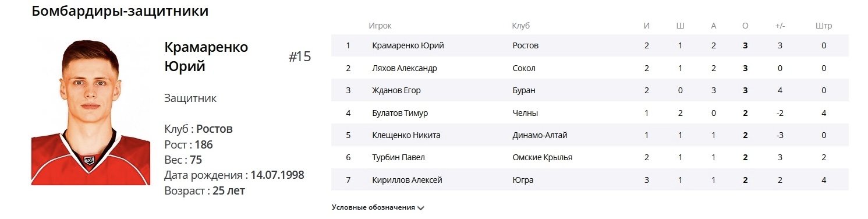The height and width of the screenshot is (219, 868).
Task: Expand the Условные обозначения legend chevron
Action: point(421,208)
